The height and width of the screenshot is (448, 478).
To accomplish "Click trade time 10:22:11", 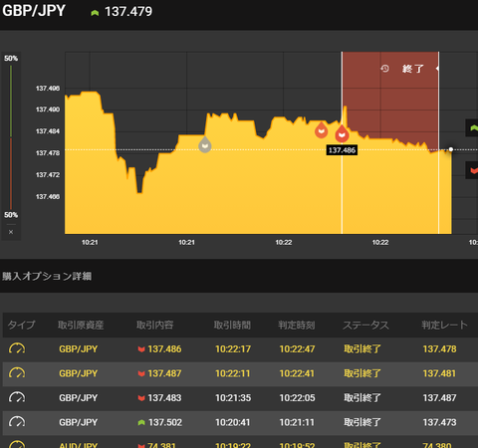I will click(x=233, y=373).
